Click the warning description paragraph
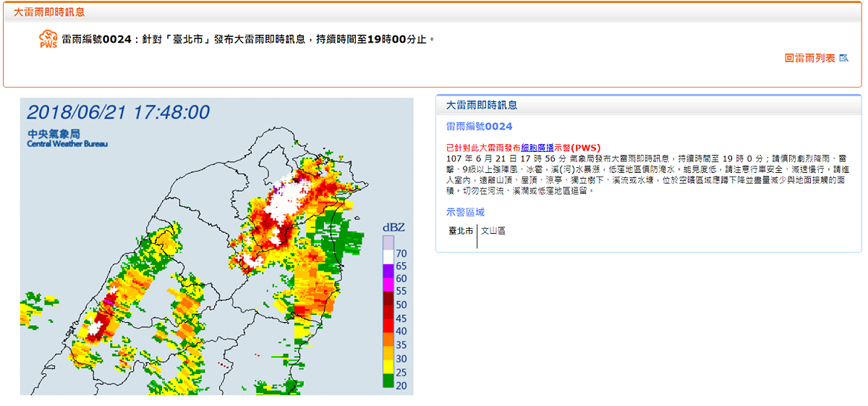868x406 pixels. point(646,174)
